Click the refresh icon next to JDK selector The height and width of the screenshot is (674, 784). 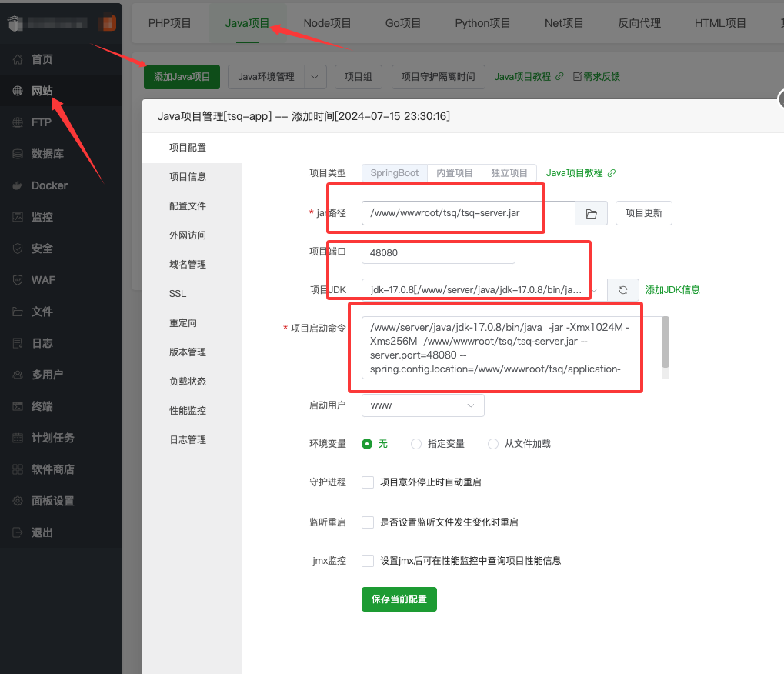[x=623, y=290]
